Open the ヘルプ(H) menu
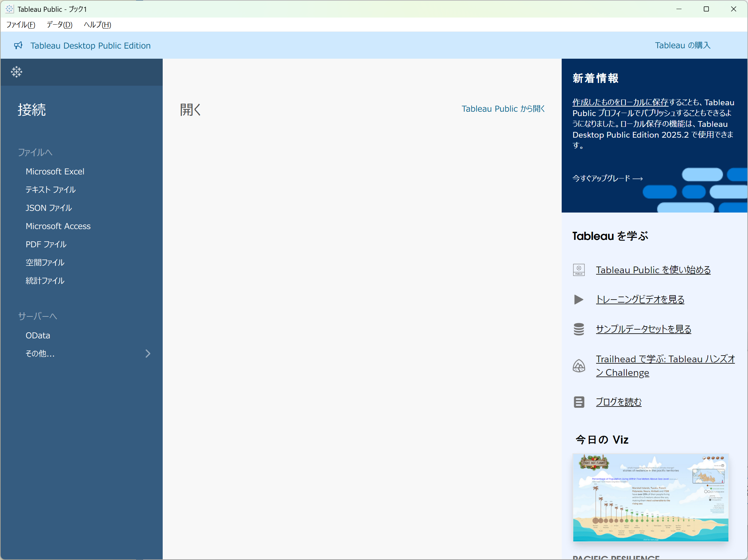The image size is (748, 560). [x=98, y=25]
